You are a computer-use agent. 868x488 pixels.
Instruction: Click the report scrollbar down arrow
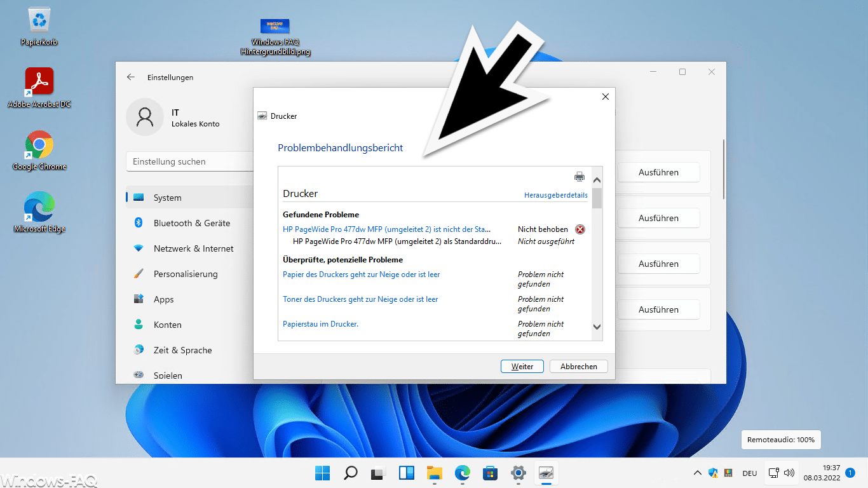[x=597, y=327]
